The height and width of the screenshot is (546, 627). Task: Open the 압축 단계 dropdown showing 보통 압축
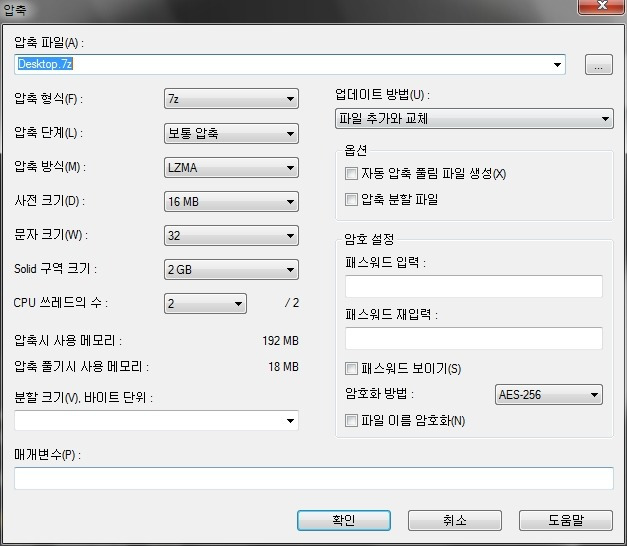coord(231,133)
